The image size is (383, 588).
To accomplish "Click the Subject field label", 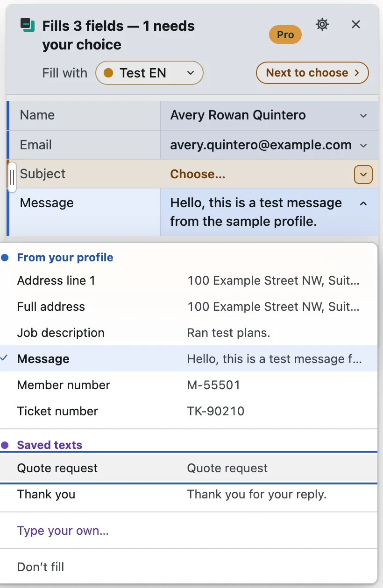I will coord(43,174).
